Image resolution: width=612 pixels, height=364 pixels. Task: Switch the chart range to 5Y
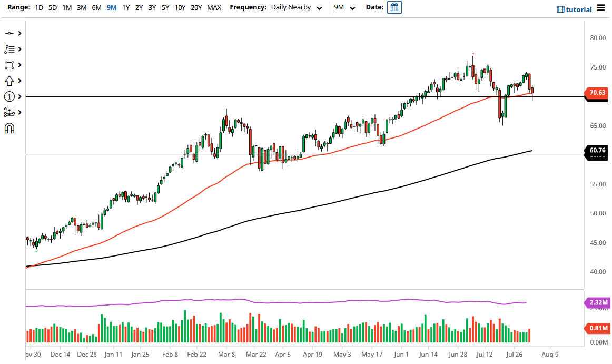(164, 8)
